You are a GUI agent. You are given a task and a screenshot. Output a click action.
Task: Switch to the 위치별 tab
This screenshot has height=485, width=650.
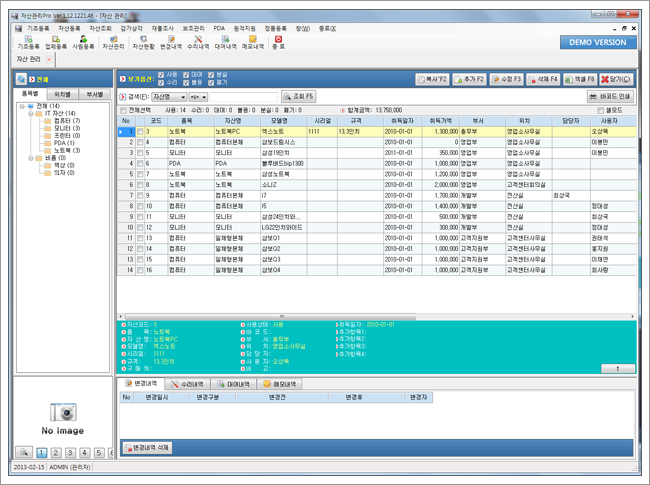[x=63, y=94]
